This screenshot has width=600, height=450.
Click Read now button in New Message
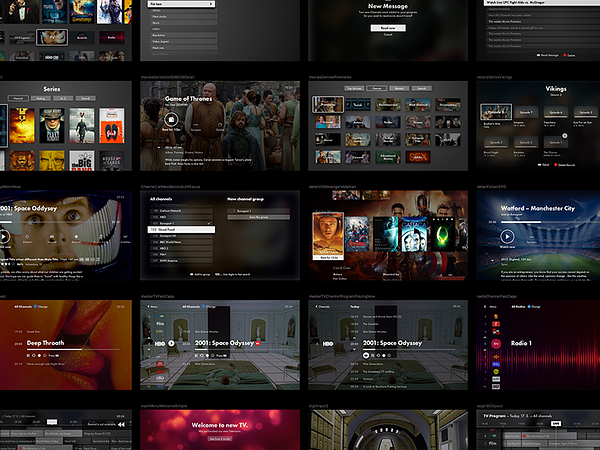click(388, 28)
